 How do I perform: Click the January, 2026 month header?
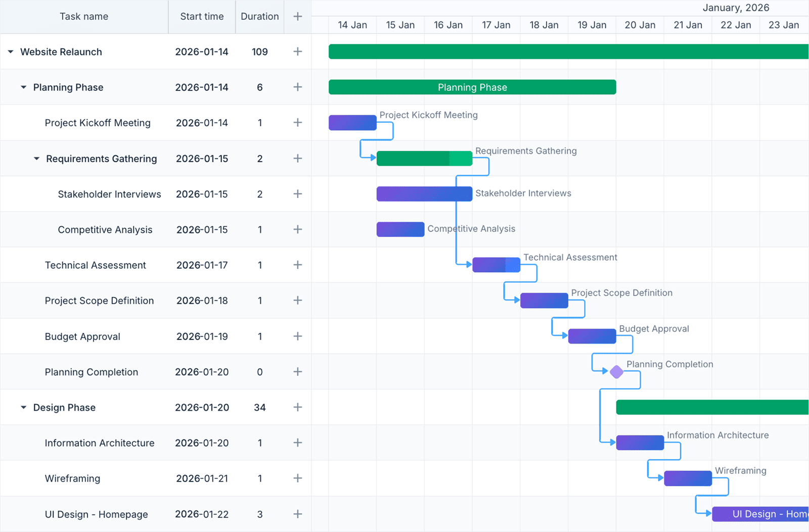click(736, 8)
